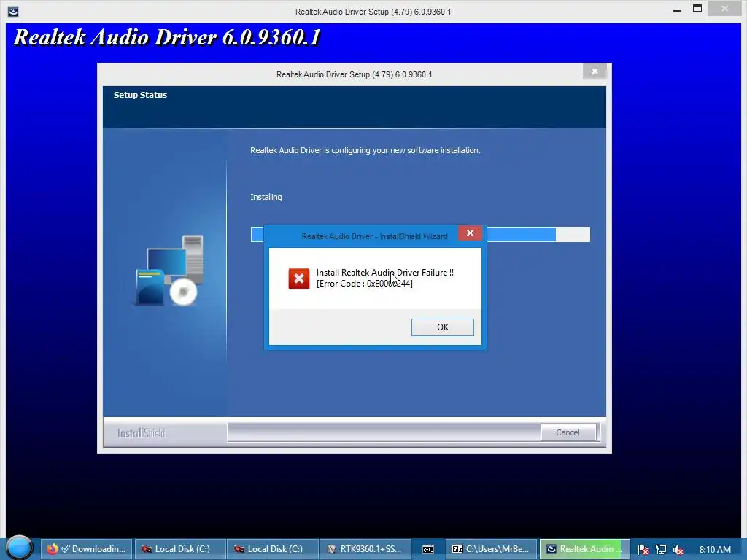Image resolution: width=747 pixels, height=560 pixels.
Task: Switch to the 7-Zip C:\Users\MrBe taskbar item
Action: pyautogui.click(x=491, y=549)
